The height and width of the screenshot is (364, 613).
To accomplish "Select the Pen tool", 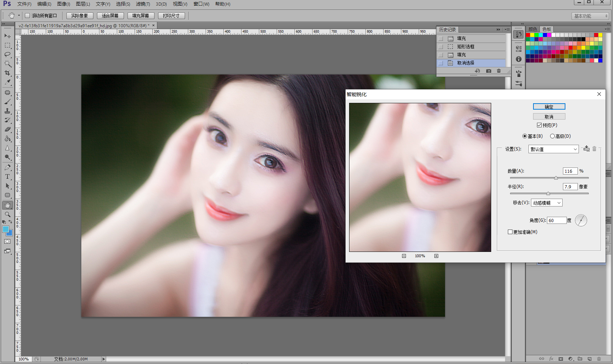I will coord(7,167).
